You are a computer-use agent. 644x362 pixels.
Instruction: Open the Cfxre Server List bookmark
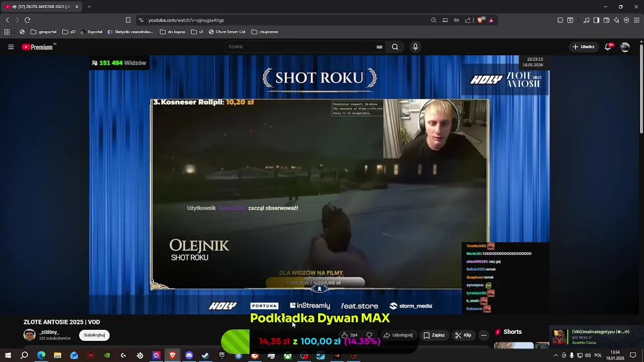227,32
